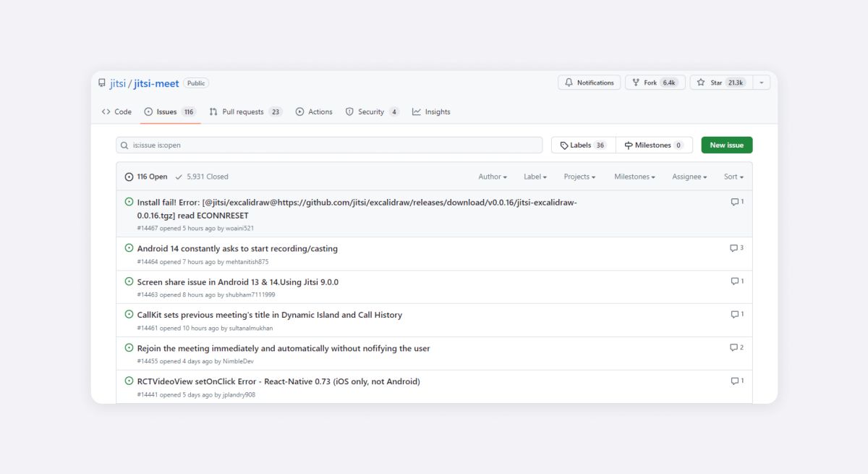The width and height of the screenshot is (868, 474).
Task: Show the 116 Open issues
Action: [146, 177]
